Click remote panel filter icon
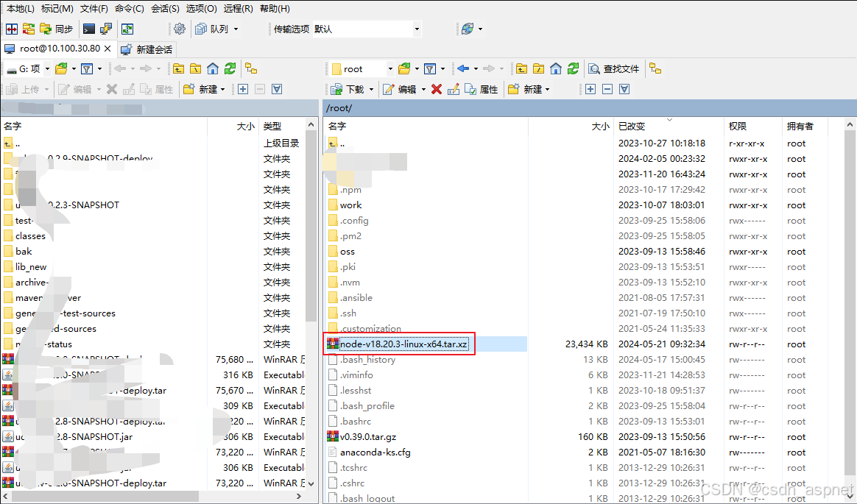Viewport: 857px width, 504px height. 430,69
